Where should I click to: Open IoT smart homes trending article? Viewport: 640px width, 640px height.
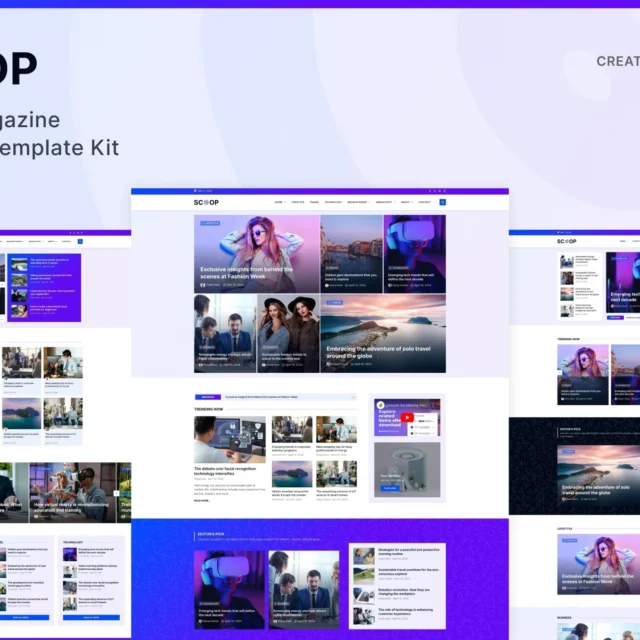(x=336, y=481)
